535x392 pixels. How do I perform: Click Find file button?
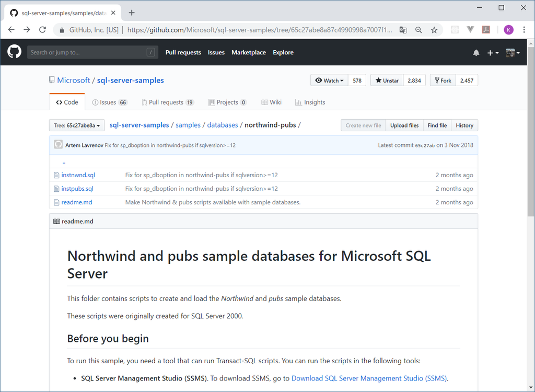(437, 125)
